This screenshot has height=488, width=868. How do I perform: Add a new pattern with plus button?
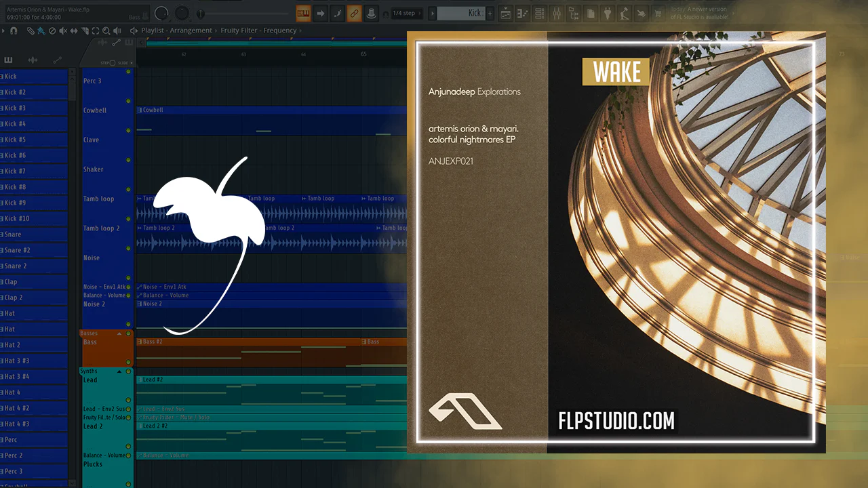[x=490, y=13]
